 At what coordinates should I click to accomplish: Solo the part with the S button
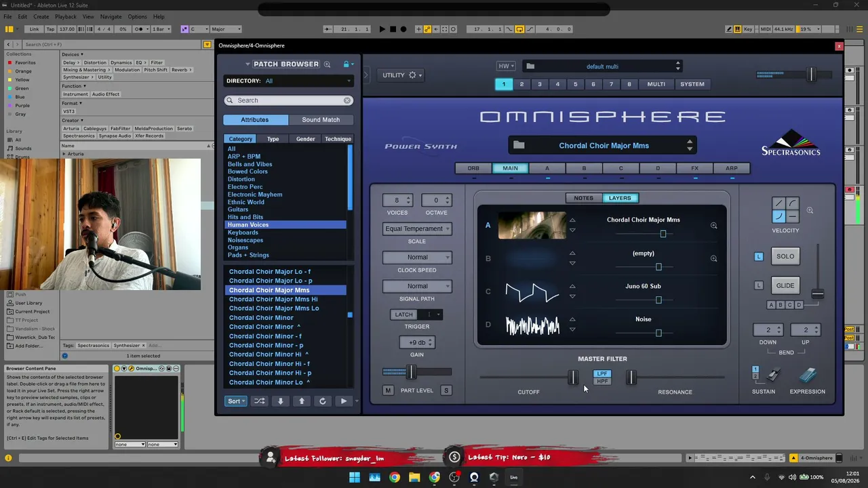(x=446, y=390)
